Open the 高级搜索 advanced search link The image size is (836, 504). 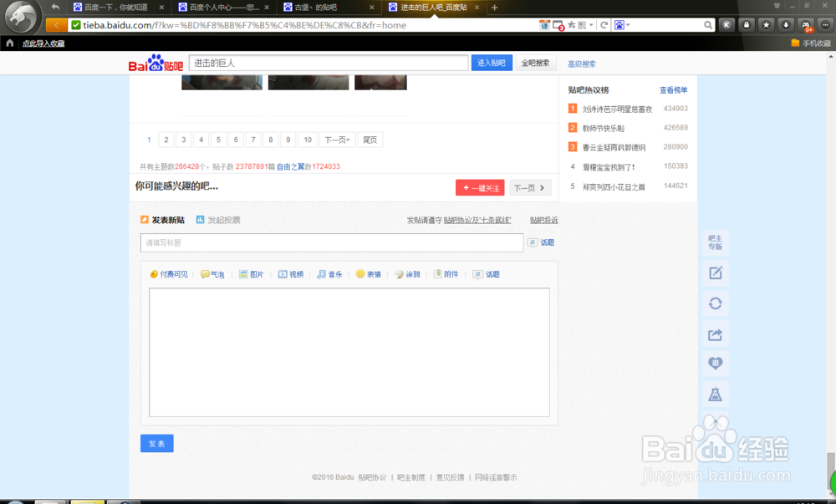(x=583, y=63)
